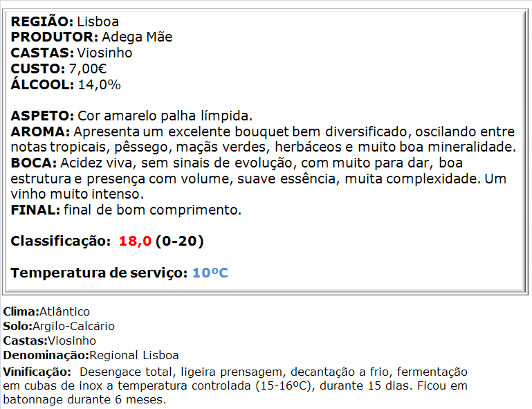
Task: Click the AROMA heading
Action: (x=40, y=131)
